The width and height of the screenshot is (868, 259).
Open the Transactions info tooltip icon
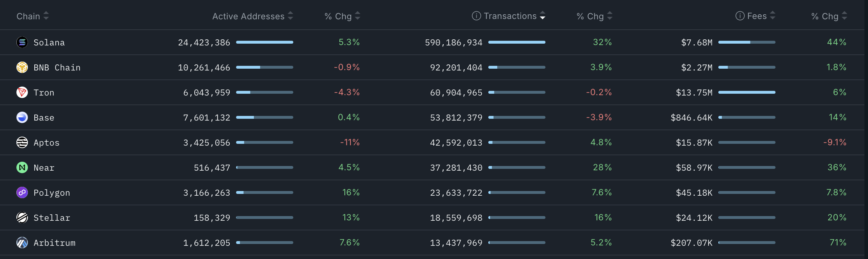click(477, 16)
